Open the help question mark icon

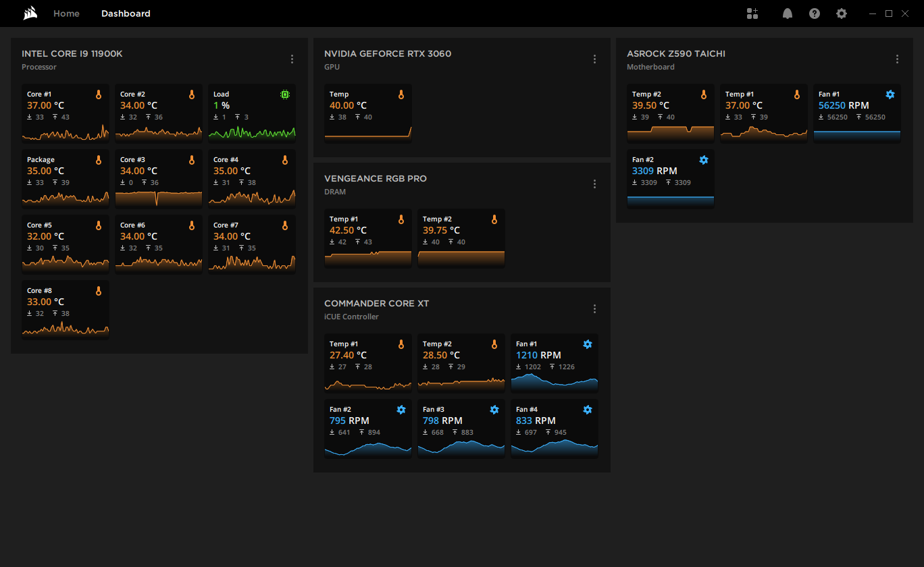815,13
